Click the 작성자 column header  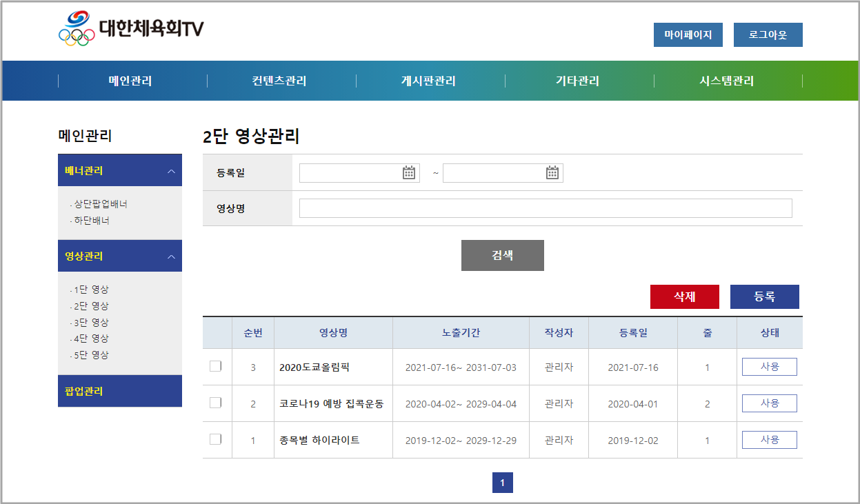559,333
